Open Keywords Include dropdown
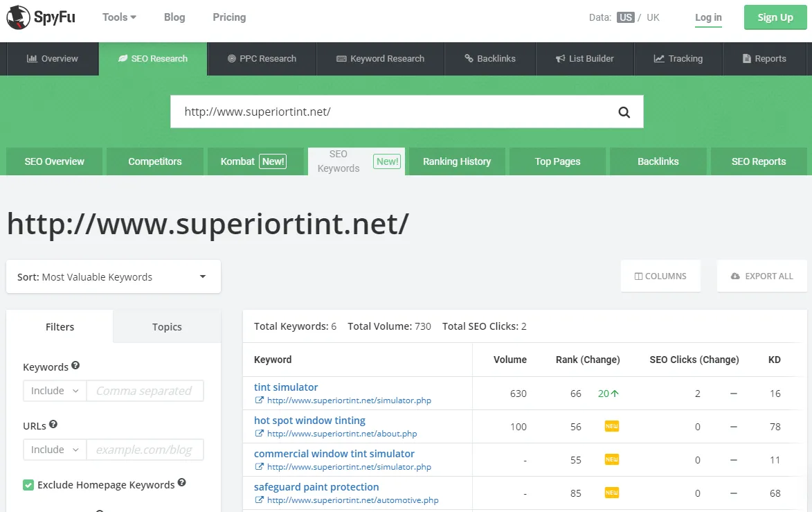 click(55, 391)
